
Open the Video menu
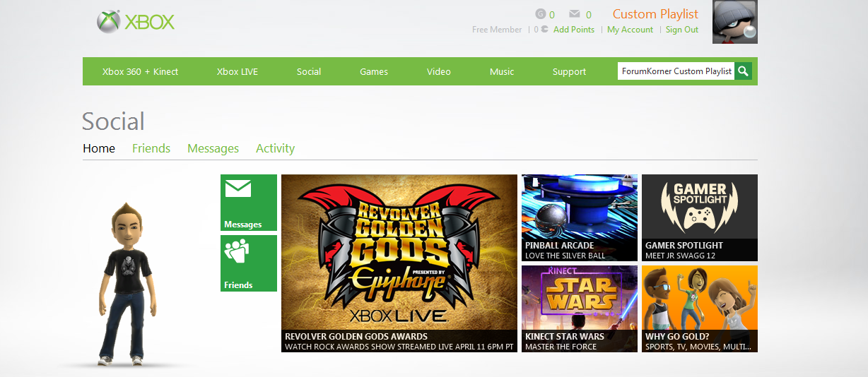point(439,71)
